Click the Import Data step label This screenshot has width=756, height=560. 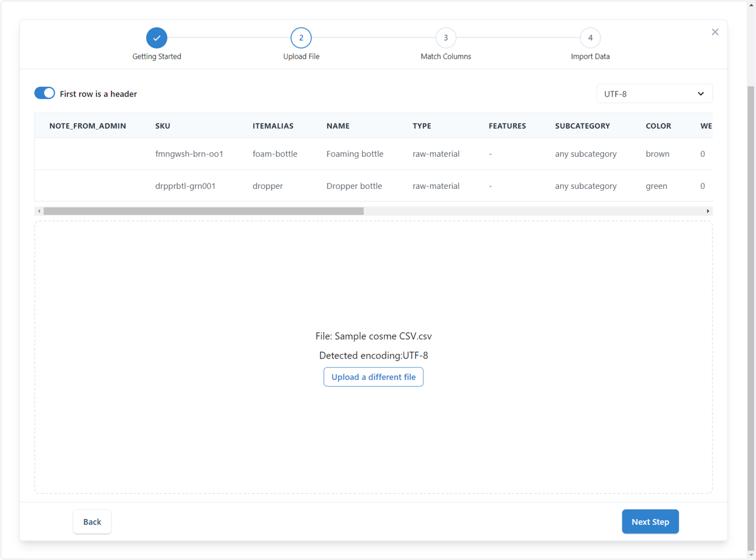590,57
